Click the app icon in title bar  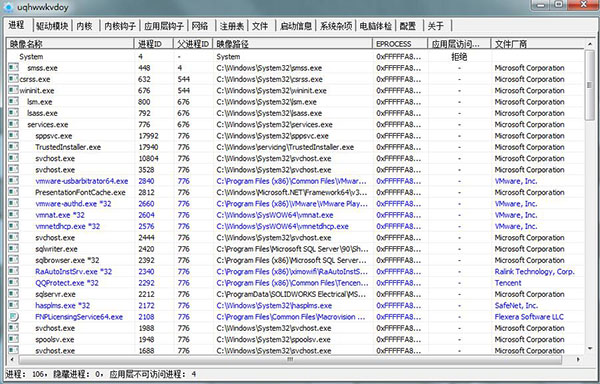tap(8, 7)
